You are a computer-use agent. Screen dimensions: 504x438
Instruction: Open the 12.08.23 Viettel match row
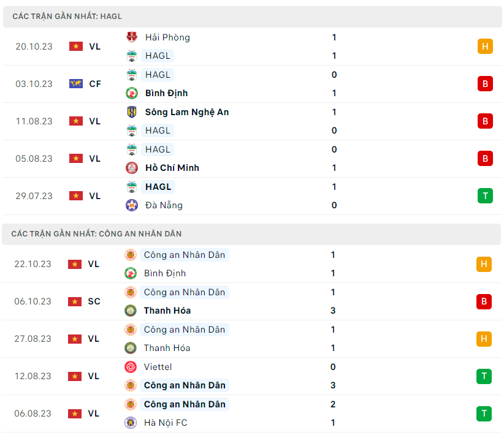245,376
